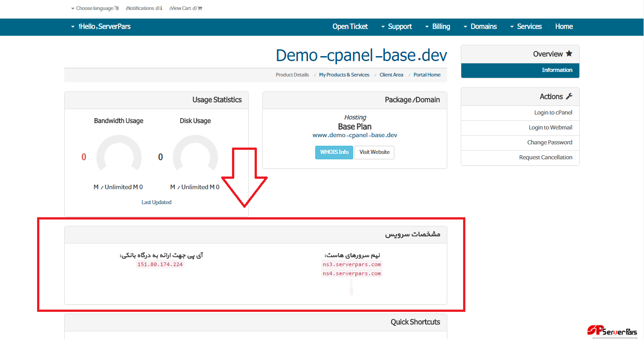Open the Choose language dropdown
644x339 pixels.
[95, 8]
